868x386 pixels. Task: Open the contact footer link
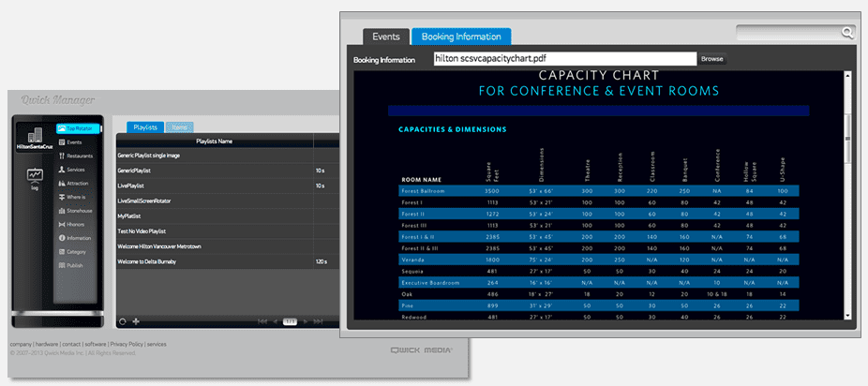(71, 344)
